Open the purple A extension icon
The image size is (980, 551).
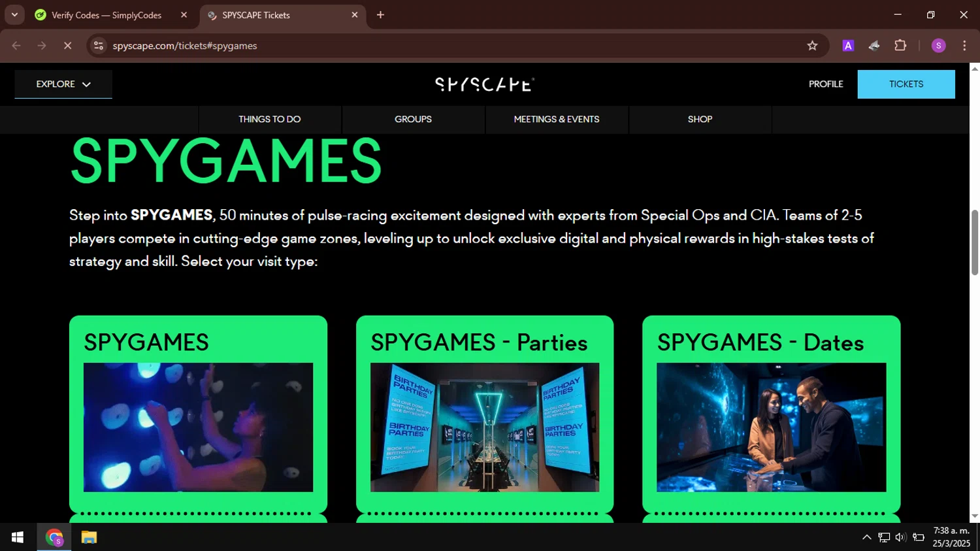click(848, 46)
